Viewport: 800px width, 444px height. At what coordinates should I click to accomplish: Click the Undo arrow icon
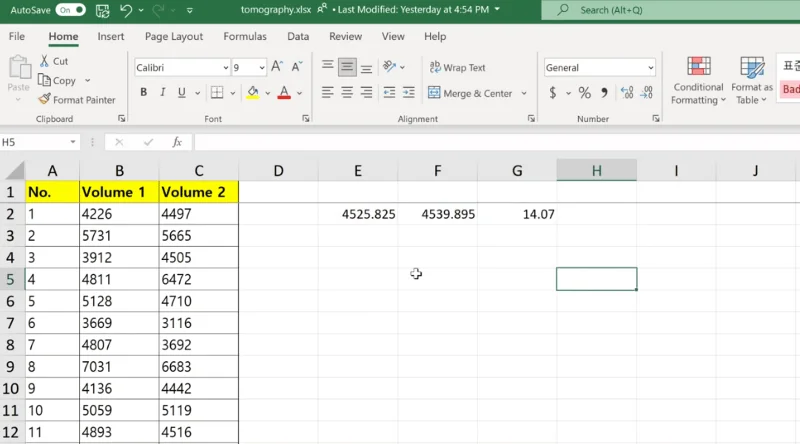[x=126, y=10]
